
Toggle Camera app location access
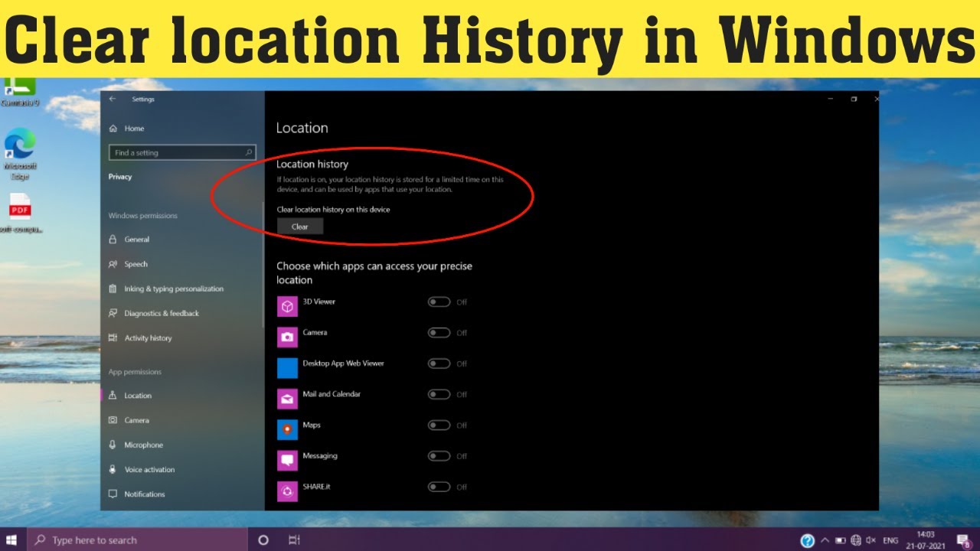439,333
